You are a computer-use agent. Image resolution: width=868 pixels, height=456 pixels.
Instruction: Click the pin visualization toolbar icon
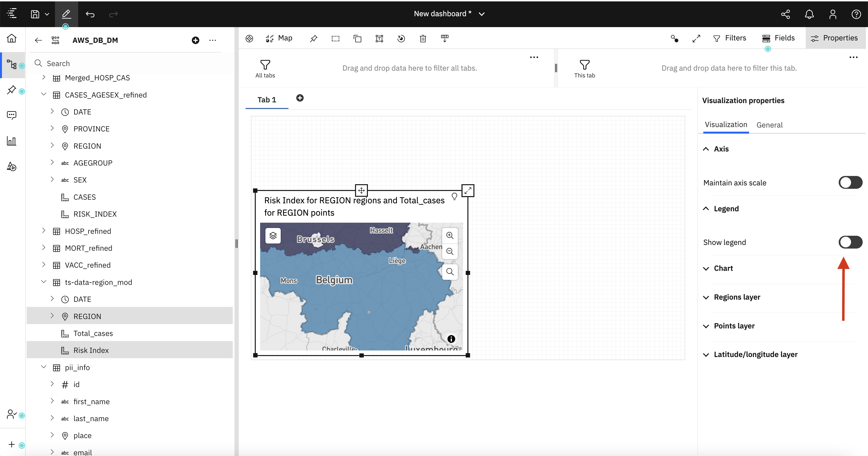313,38
